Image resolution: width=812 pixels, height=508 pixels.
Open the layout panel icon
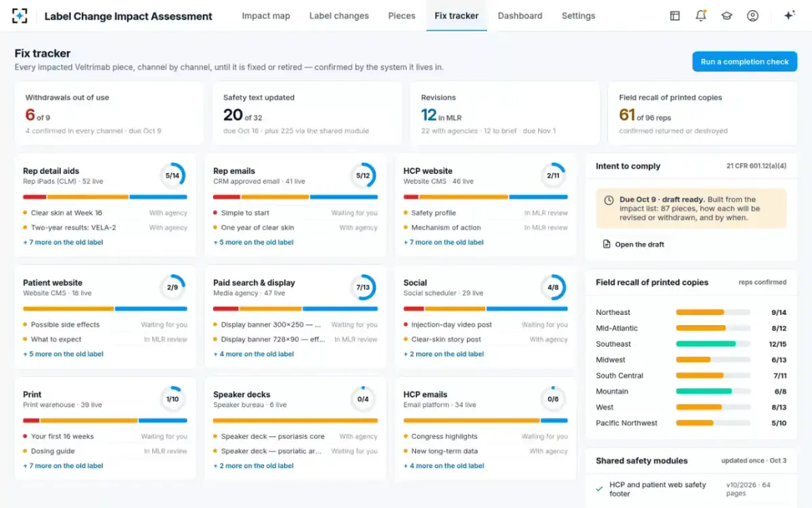coord(675,16)
